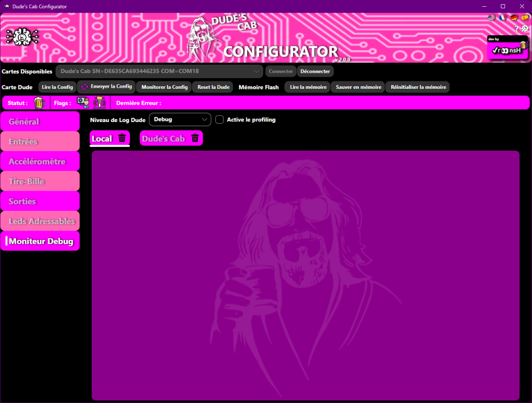Click the Envoyer la Config button
532x403 pixels.
coord(107,87)
